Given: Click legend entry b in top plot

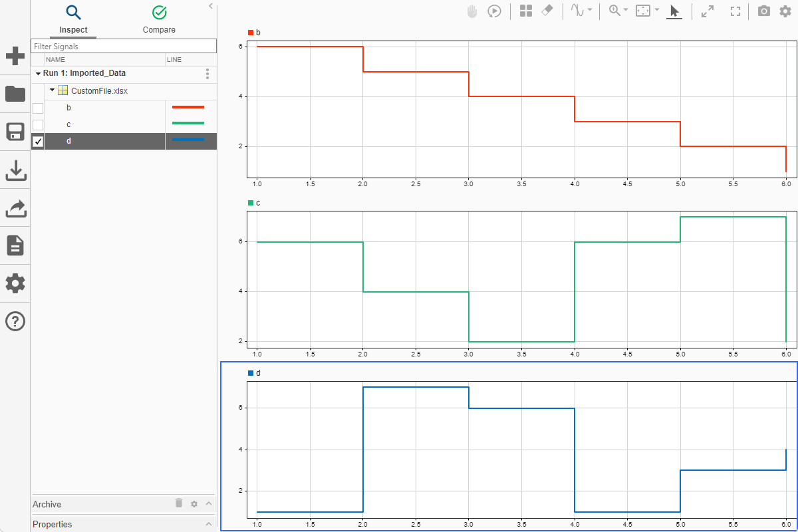Looking at the screenshot, I should pyautogui.click(x=254, y=33).
